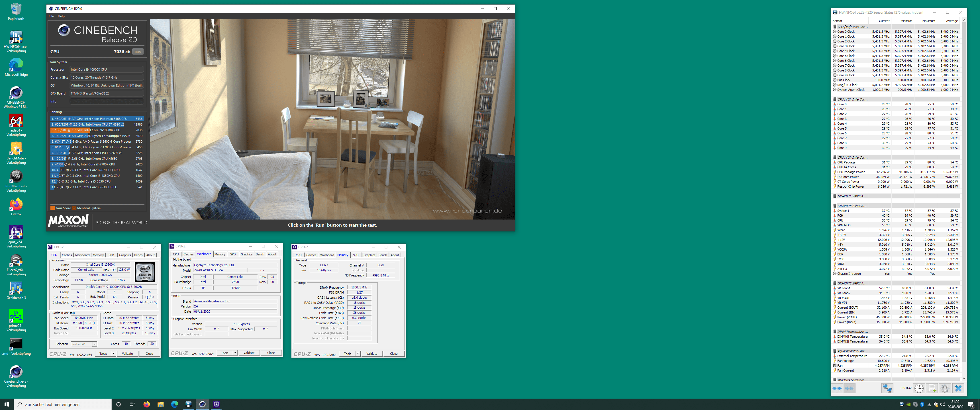Open Firefox desktop shortcut
980x410 pixels.
[16, 207]
